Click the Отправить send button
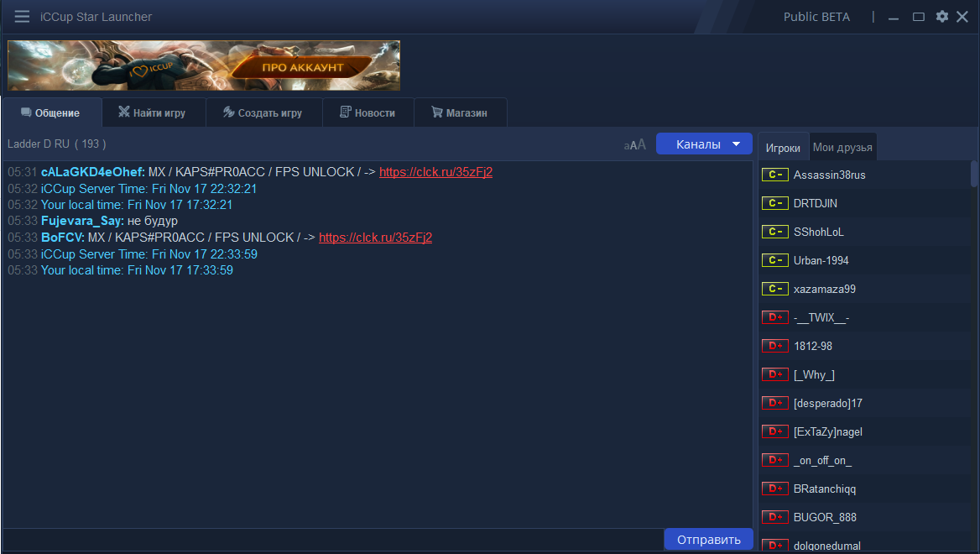 (x=708, y=540)
